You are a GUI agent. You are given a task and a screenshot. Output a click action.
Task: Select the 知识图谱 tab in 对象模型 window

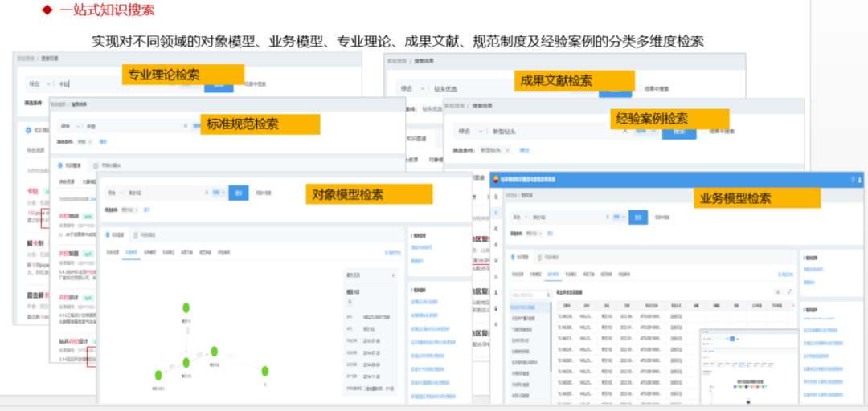(116, 234)
